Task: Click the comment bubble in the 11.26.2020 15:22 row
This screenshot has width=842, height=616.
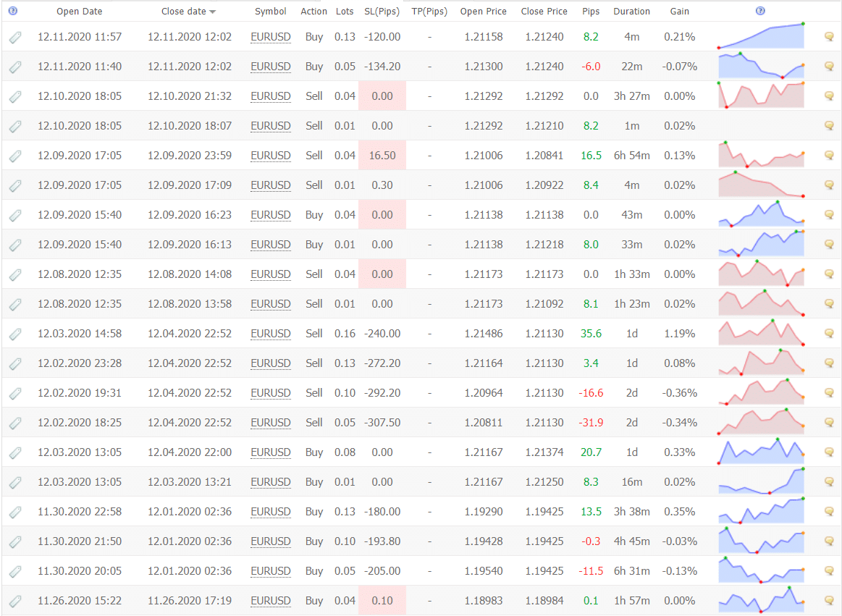Action: pos(830,601)
